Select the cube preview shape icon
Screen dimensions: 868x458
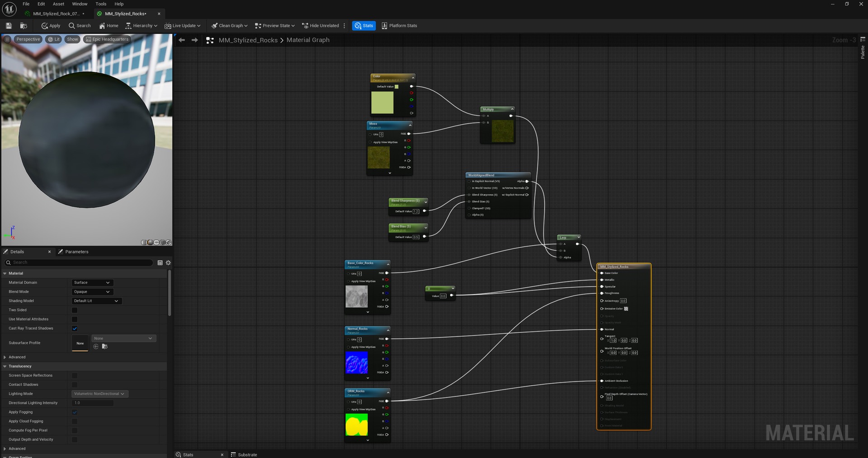163,243
